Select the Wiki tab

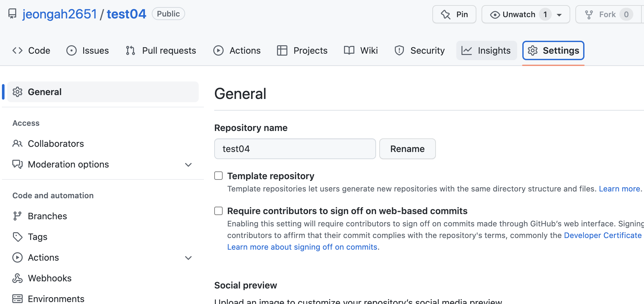point(361,50)
